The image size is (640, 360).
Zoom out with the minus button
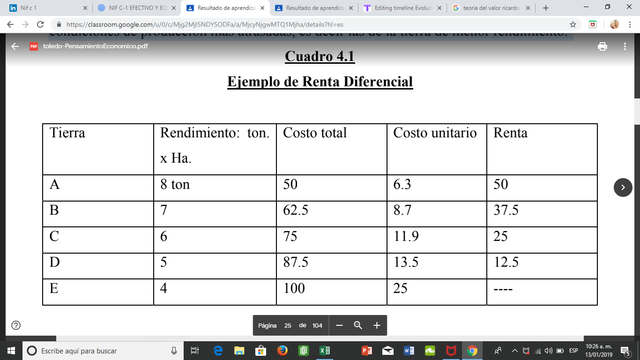339,325
